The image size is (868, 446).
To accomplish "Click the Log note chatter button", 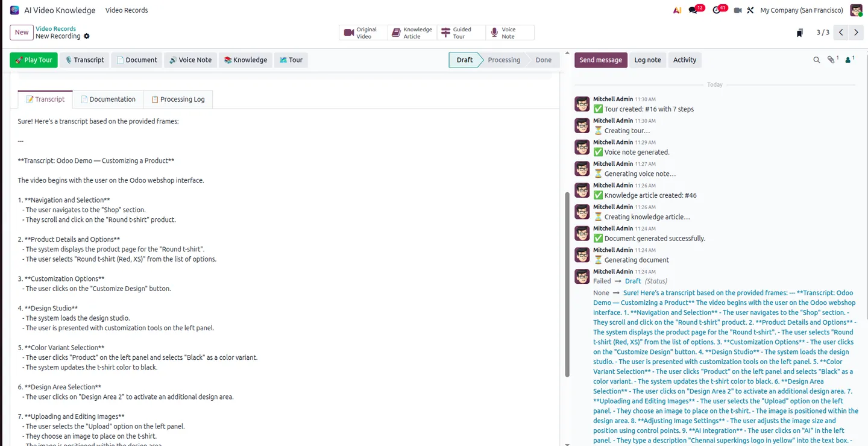I will (x=647, y=60).
